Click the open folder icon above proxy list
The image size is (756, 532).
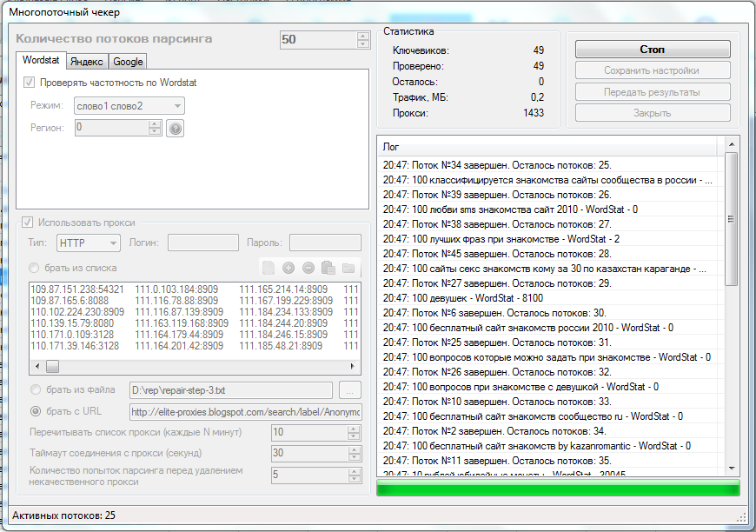(x=348, y=268)
